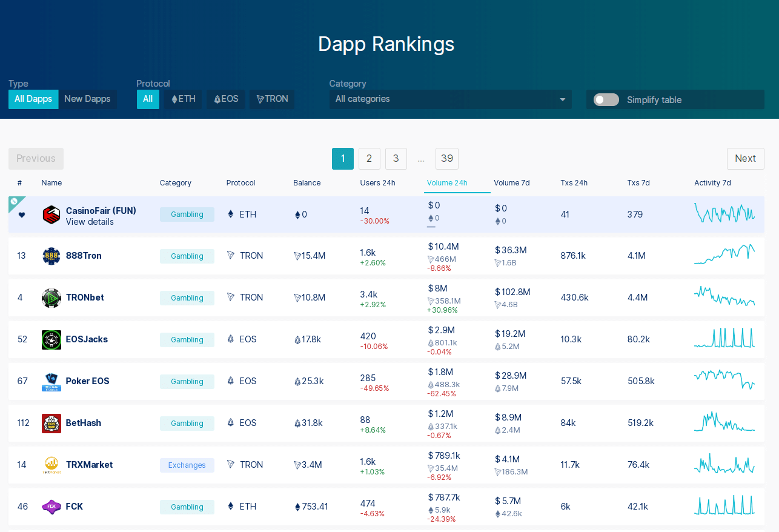The image size is (779, 532).
Task: Sort by Txs 24h column header
Action: (x=574, y=183)
